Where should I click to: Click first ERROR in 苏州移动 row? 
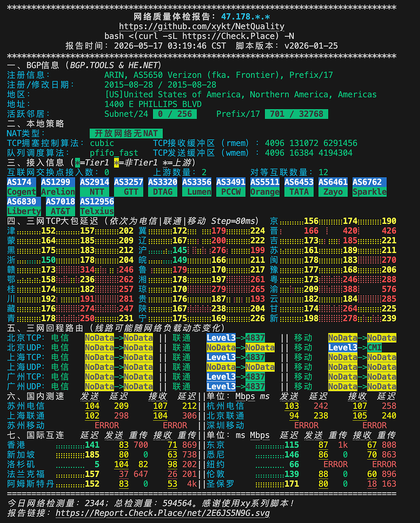click(107, 425)
